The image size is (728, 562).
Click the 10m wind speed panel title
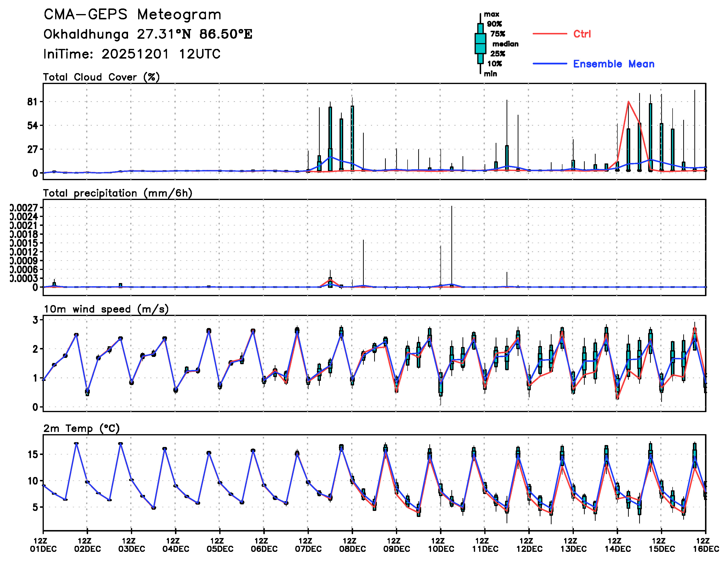[x=106, y=309]
